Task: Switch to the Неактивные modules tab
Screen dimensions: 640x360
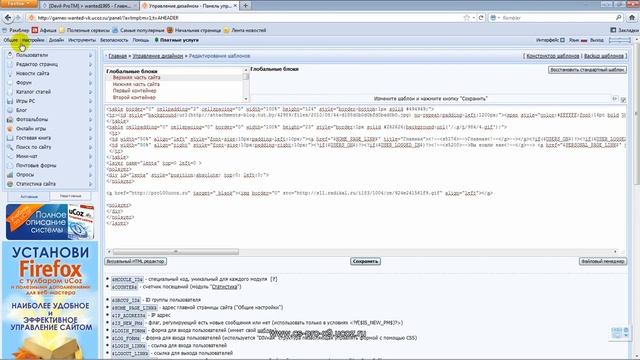Action: coord(71,196)
